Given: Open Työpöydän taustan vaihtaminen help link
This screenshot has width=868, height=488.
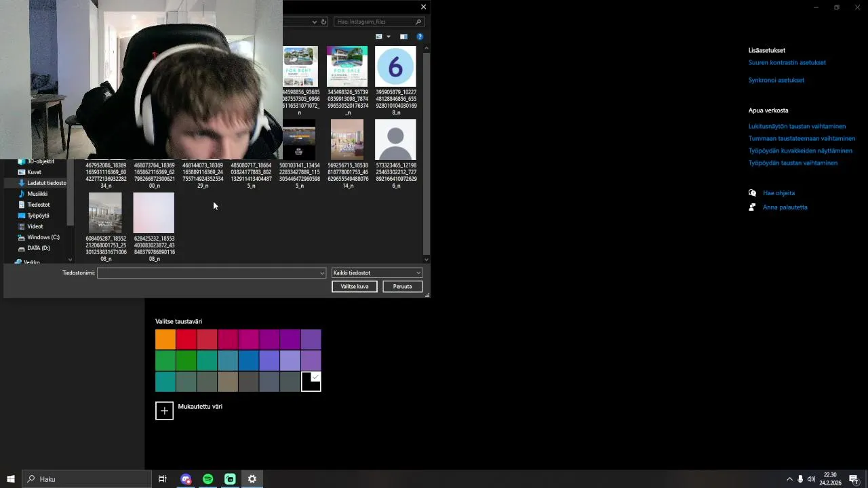Looking at the screenshot, I should coord(793,163).
